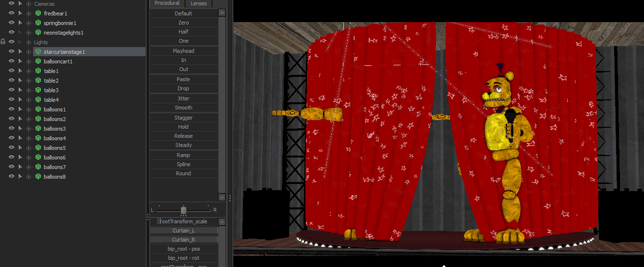This screenshot has height=267, width=644.
Task: Click the controls list scroll-up arrow
Action: 222,221
